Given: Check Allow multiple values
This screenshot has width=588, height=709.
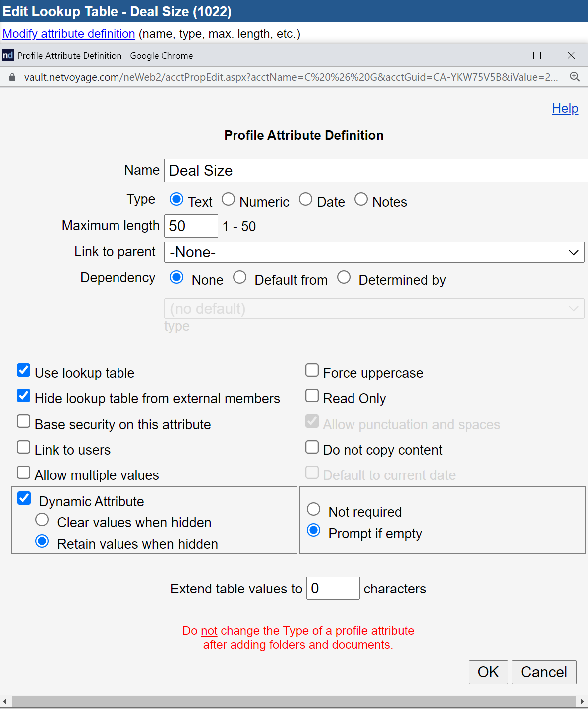Looking at the screenshot, I should [23, 472].
